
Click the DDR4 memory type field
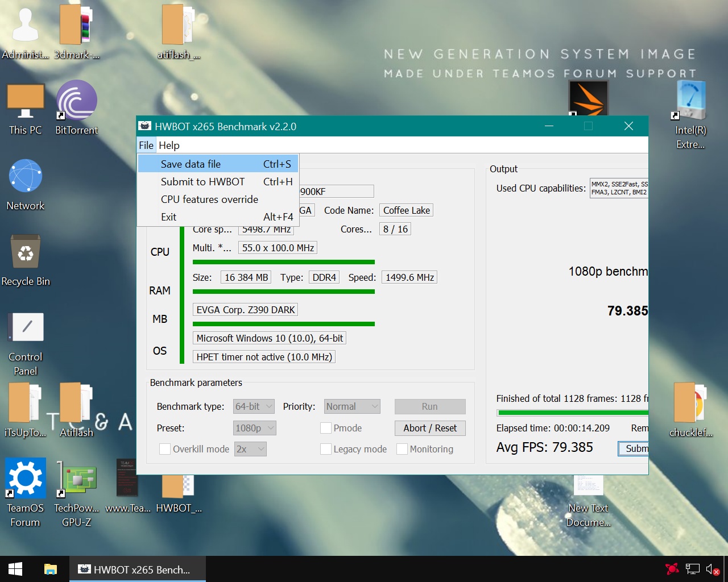coord(324,277)
